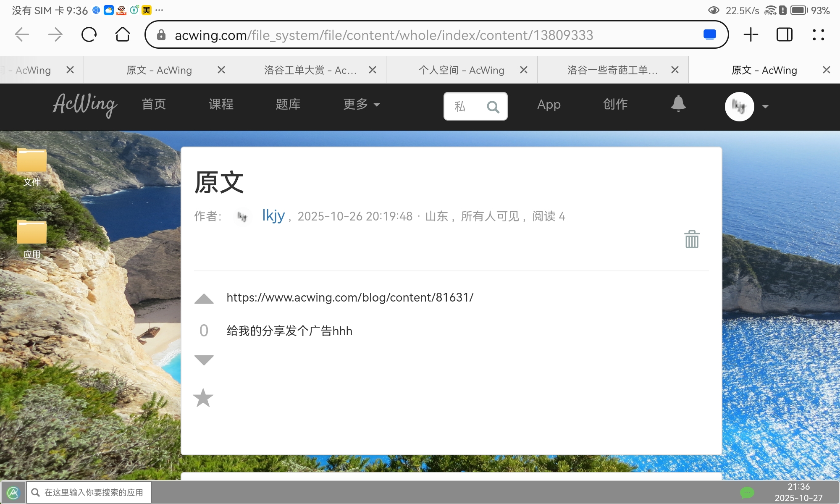Open a new tab with plus icon

[751, 35]
